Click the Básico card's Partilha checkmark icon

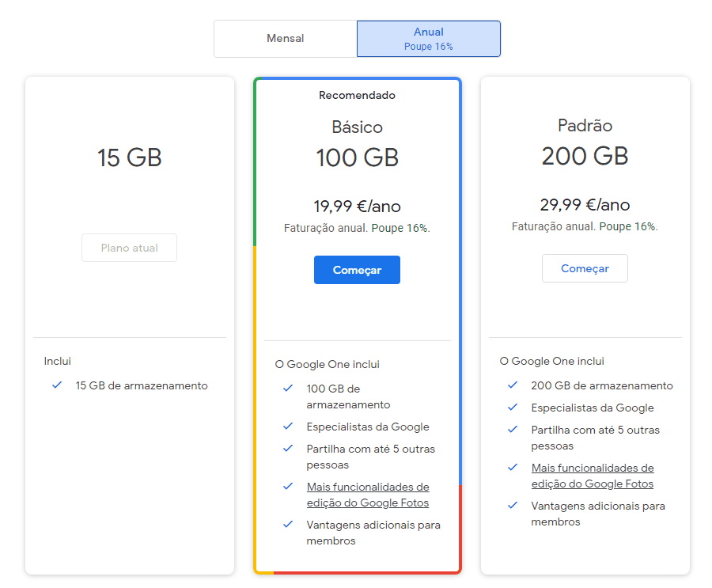pos(288,449)
